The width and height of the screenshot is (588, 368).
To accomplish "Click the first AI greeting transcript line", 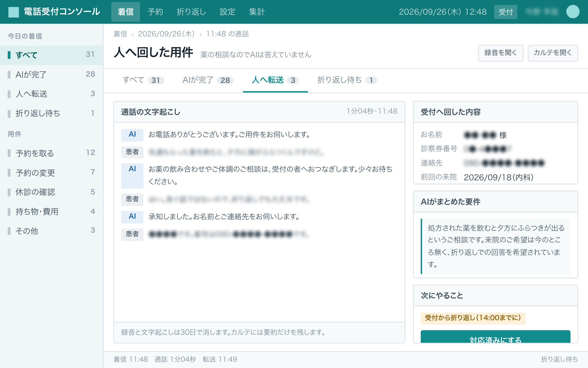I will 229,135.
